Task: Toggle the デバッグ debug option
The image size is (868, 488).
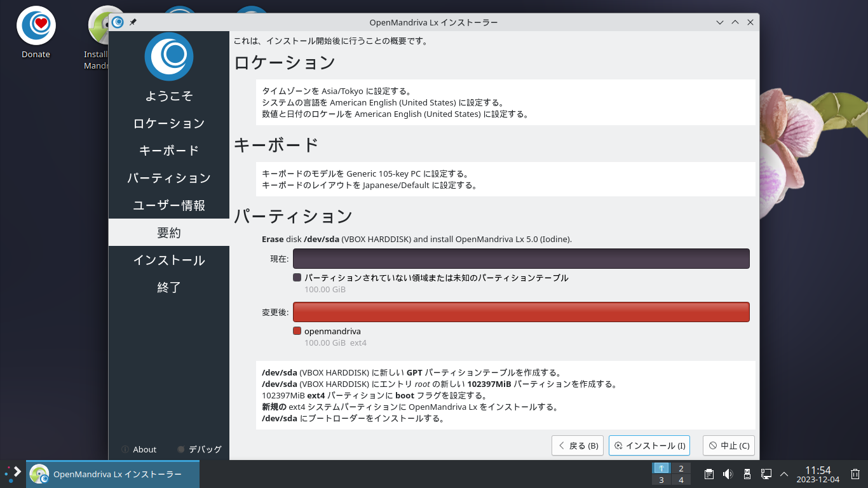Action: point(200,449)
